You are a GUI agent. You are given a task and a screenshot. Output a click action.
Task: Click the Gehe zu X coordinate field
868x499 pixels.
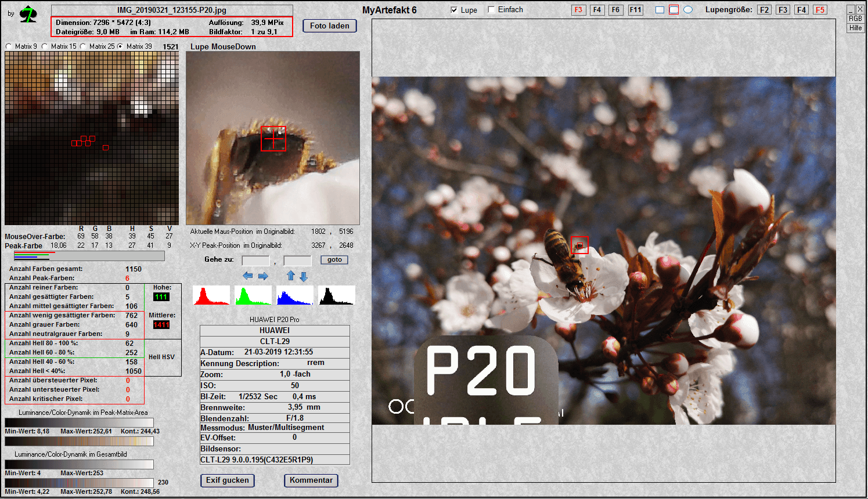point(256,261)
